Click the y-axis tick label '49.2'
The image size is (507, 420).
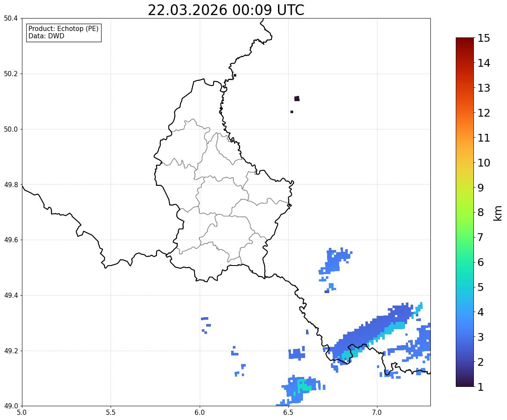coord(11,351)
